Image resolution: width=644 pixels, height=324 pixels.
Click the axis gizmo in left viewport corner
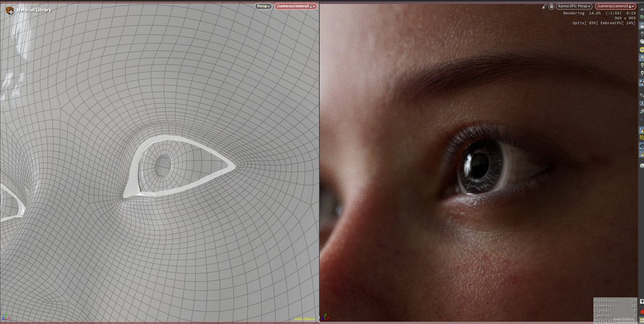coord(5,316)
